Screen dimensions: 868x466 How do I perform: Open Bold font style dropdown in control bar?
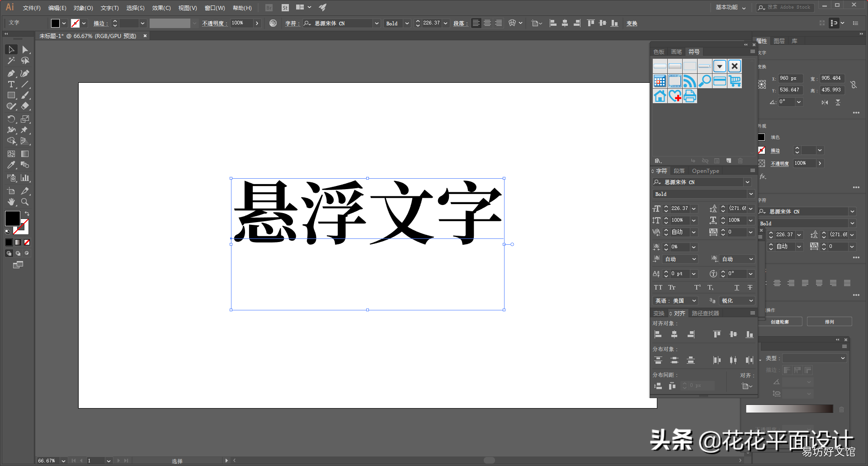click(407, 23)
